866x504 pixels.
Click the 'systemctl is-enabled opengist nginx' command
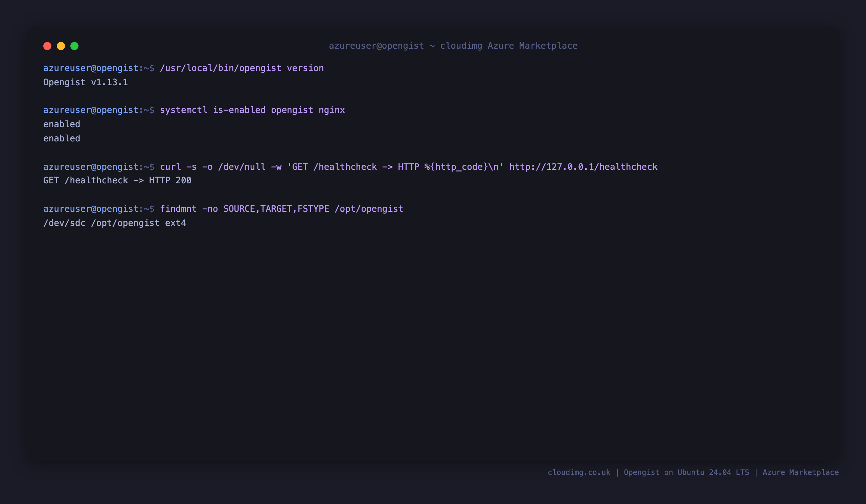pos(253,110)
